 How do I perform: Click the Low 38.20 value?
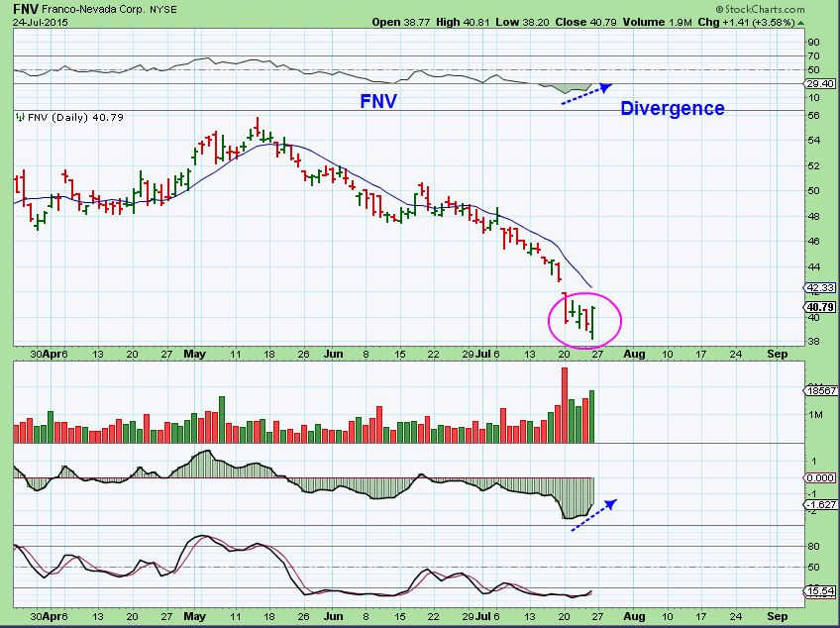click(x=522, y=23)
